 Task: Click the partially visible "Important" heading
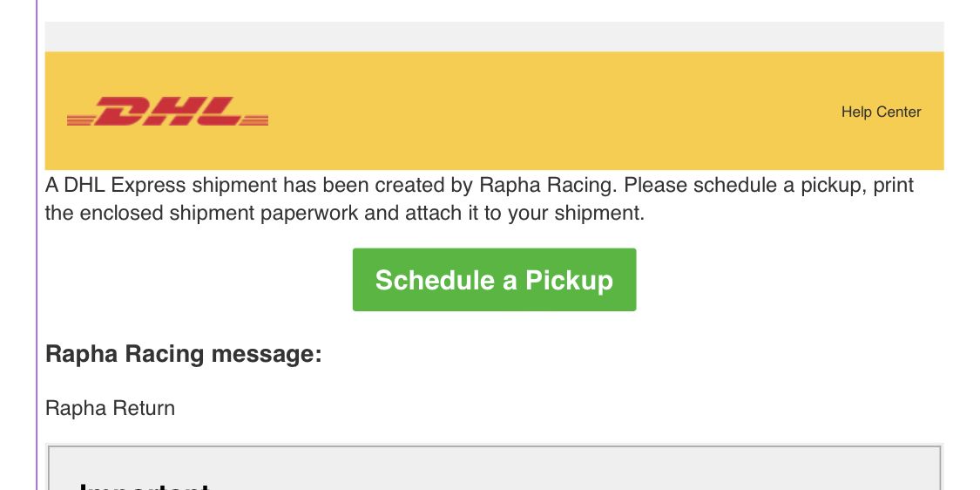tap(145, 484)
